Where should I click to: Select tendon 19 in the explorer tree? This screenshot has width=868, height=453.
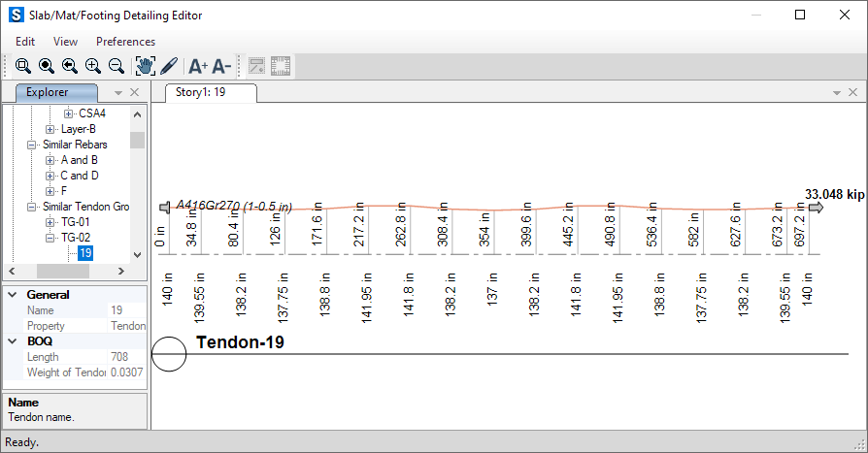click(x=85, y=253)
